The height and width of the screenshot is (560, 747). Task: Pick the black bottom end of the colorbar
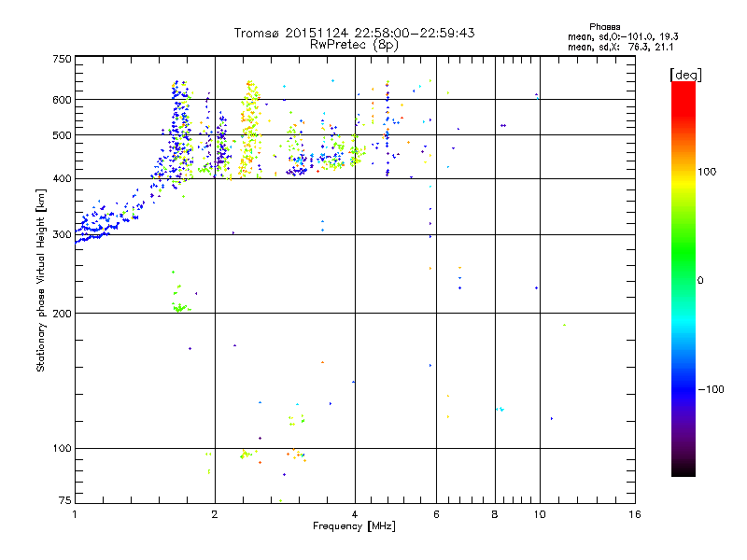point(683,472)
